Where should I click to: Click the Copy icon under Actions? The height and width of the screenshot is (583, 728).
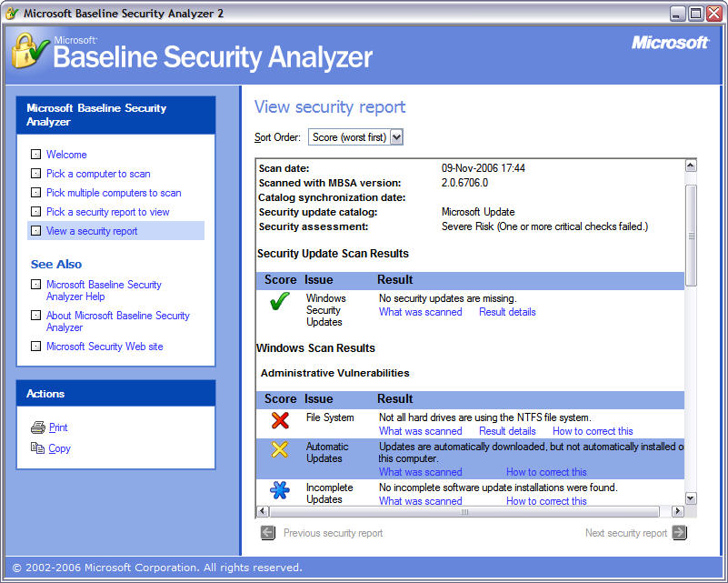(37, 448)
